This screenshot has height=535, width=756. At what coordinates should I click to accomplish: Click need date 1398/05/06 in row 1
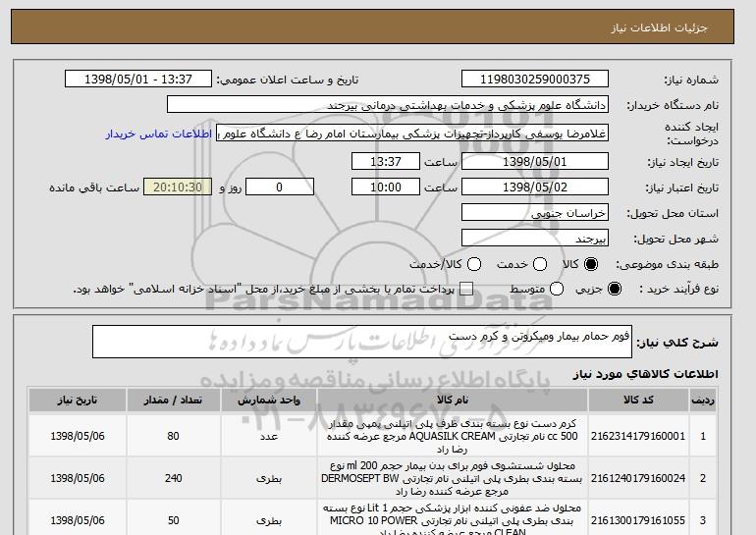coord(78,436)
